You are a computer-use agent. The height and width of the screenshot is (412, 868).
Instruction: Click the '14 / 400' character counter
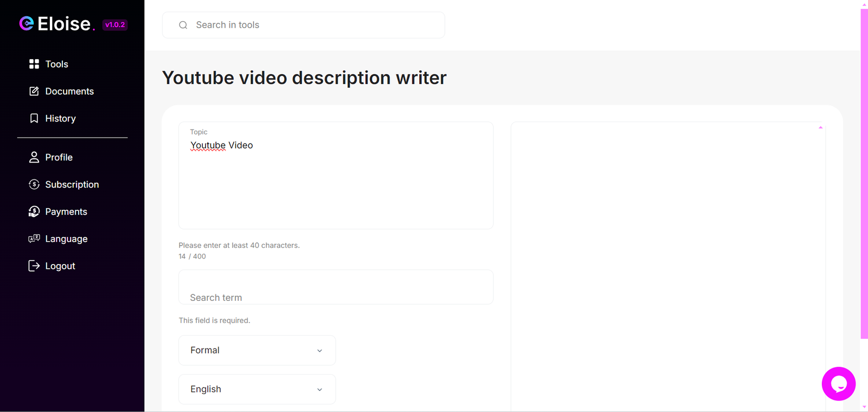(x=192, y=256)
